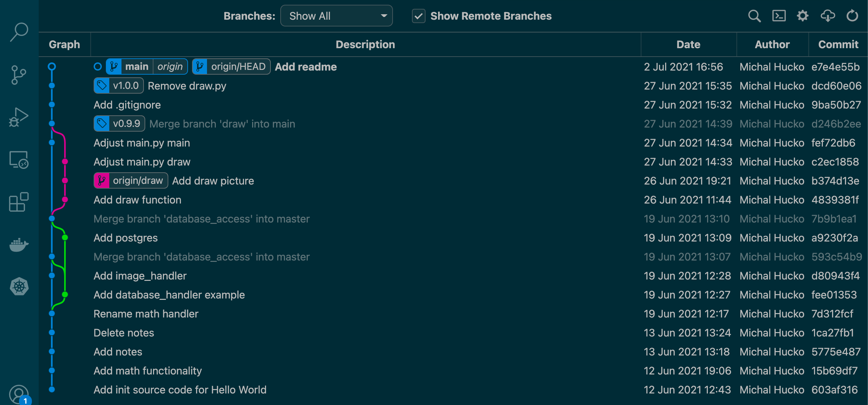Select the 'Add readme' commit

pyautogui.click(x=306, y=67)
